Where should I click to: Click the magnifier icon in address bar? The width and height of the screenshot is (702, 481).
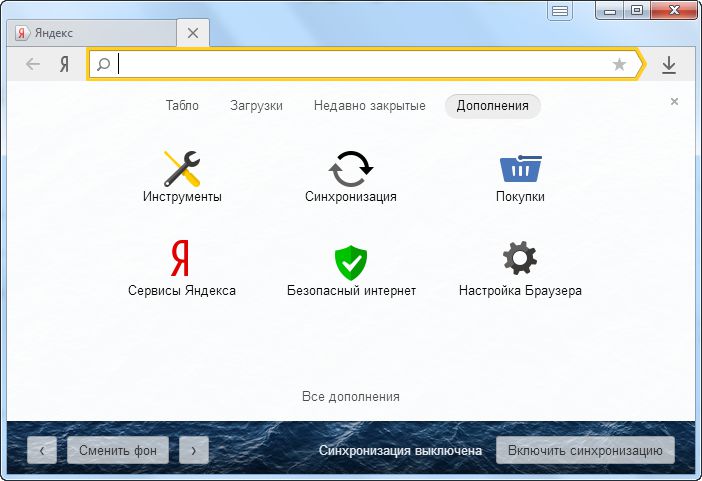(103, 64)
